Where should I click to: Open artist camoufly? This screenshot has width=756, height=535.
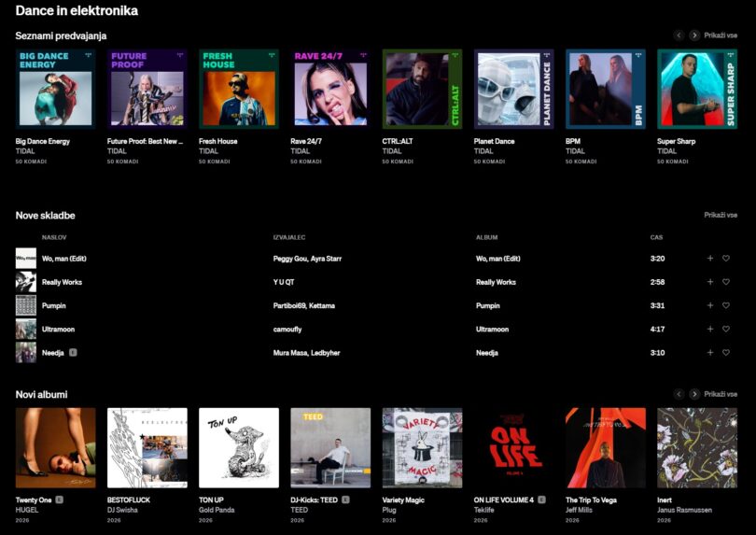[x=287, y=329]
